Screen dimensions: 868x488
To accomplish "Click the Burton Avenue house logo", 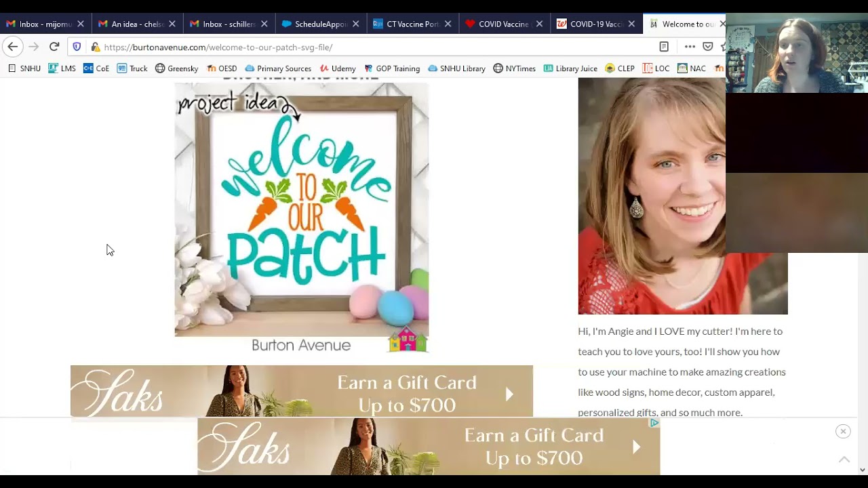I will click(408, 340).
